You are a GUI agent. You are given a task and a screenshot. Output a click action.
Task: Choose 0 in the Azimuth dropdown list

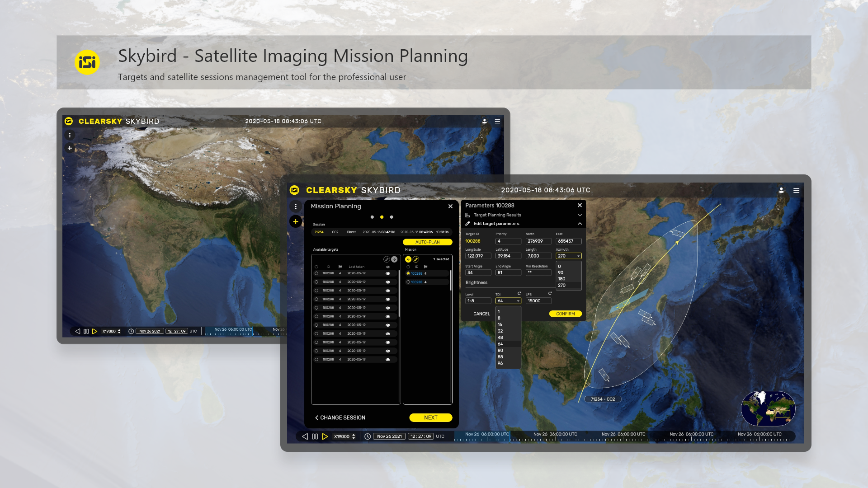click(x=568, y=267)
